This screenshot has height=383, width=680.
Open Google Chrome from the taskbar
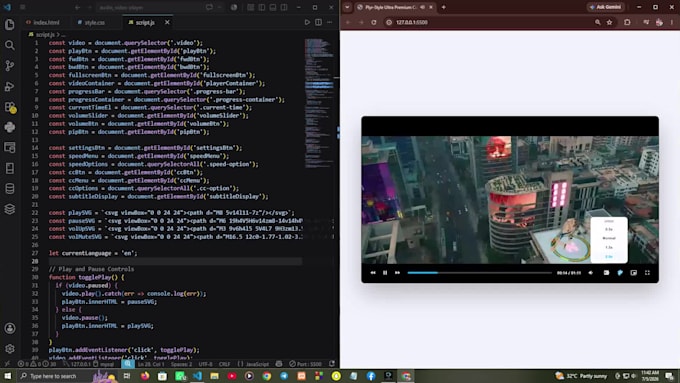[x=267, y=376]
